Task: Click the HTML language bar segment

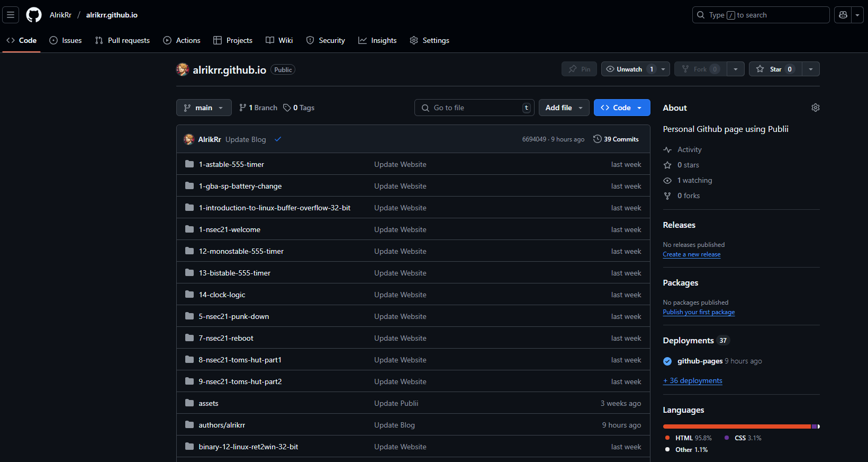Action: [736, 427]
